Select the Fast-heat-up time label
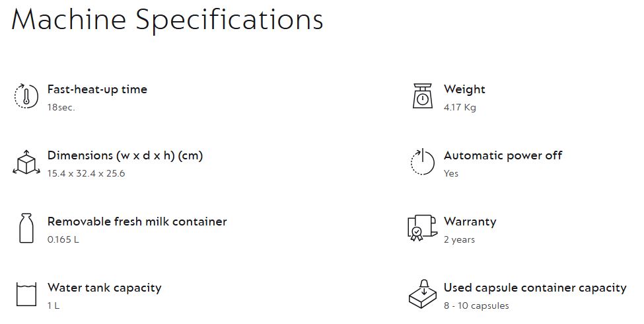Screen dimensions: 644x324 click(x=97, y=89)
